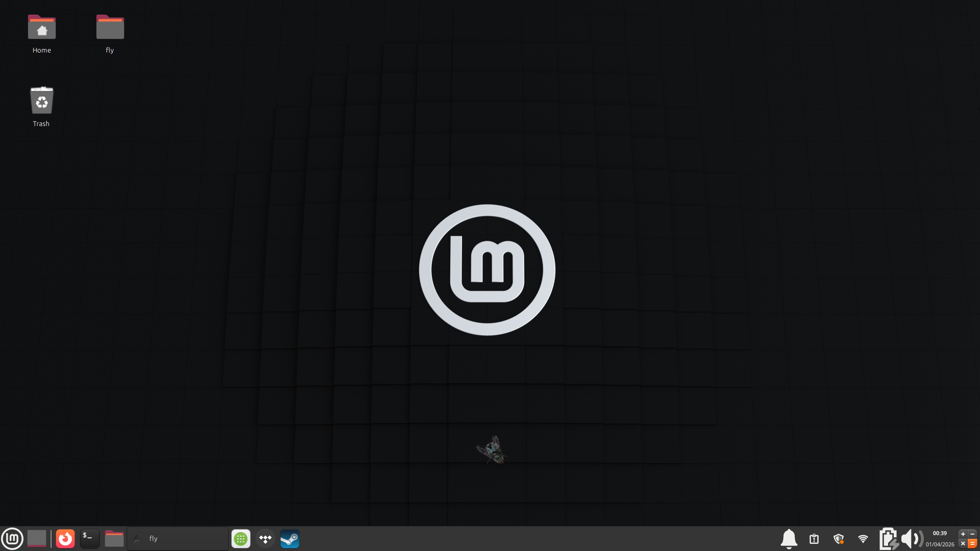Viewport: 980px width, 551px height.
Task: Open the sound volume applet
Action: coord(912,538)
